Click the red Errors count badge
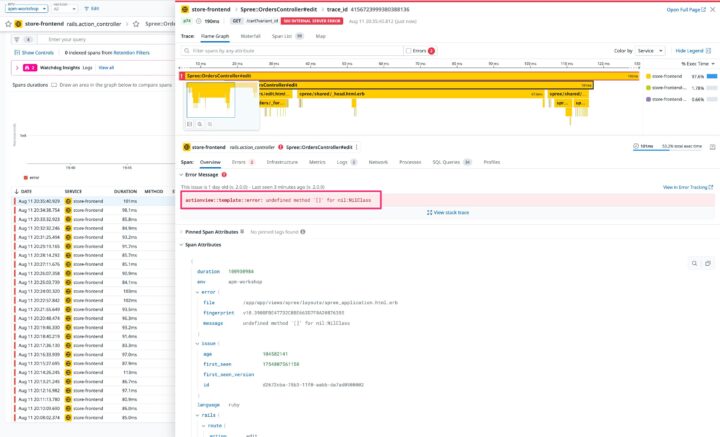 pyautogui.click(x=431, y=51)
